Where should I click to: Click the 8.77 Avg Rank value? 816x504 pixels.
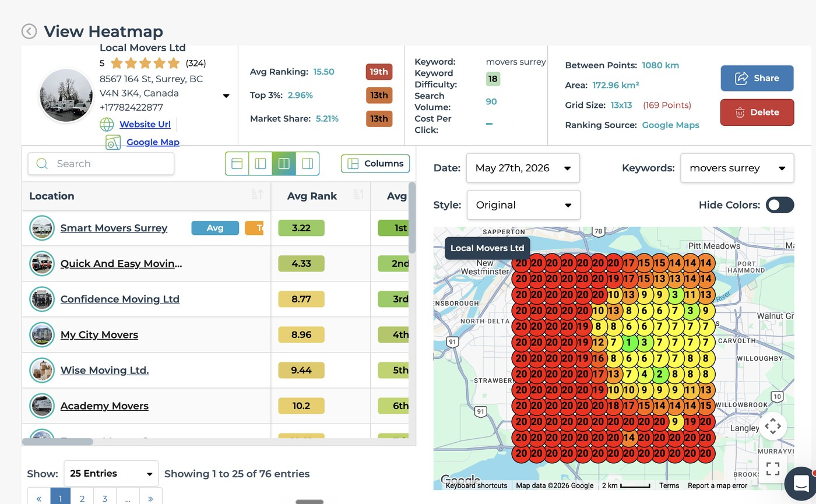(x=301, y=299)
